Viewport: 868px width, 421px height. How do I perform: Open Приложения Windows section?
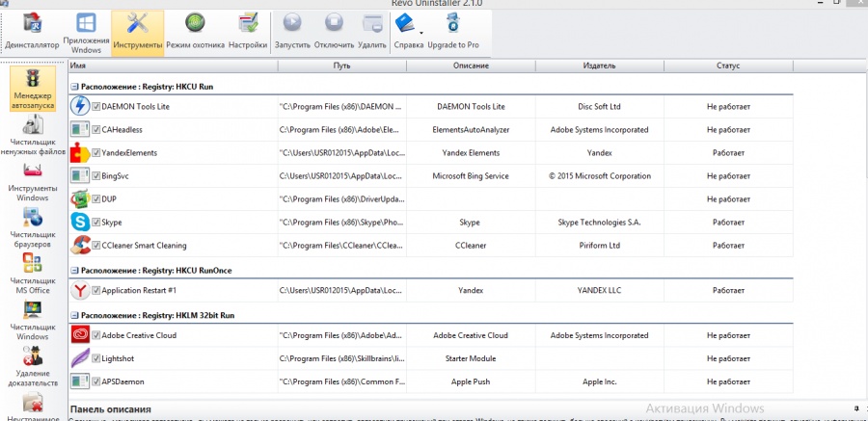pos(86,33)
